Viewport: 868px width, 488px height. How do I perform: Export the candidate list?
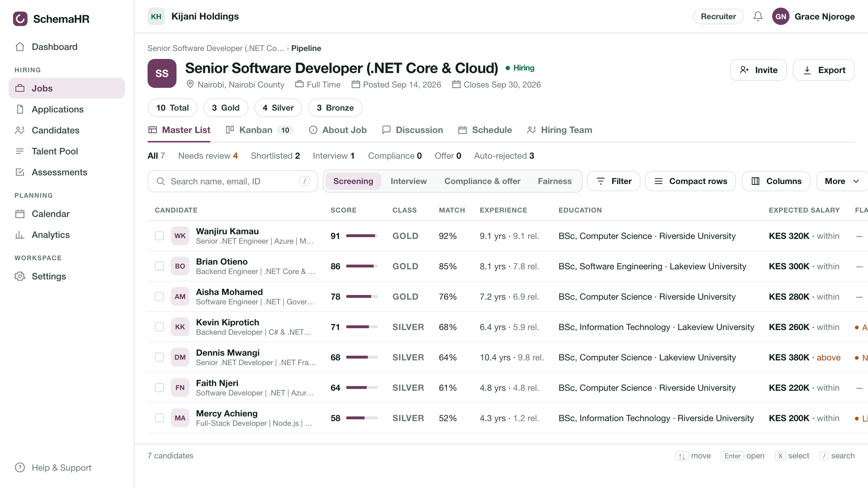point(824,70)
